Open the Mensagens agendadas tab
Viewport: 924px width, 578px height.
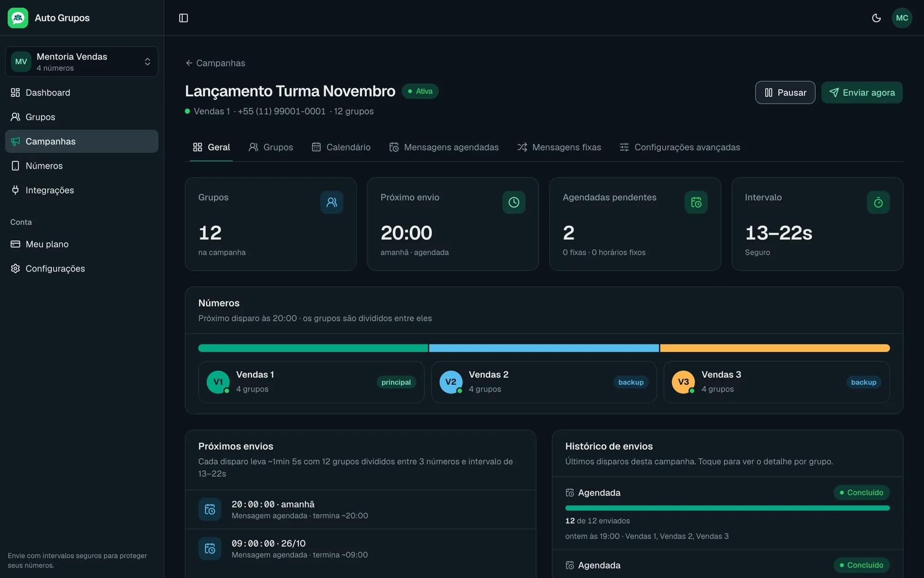pyautogui.click(x=444, y=147)
